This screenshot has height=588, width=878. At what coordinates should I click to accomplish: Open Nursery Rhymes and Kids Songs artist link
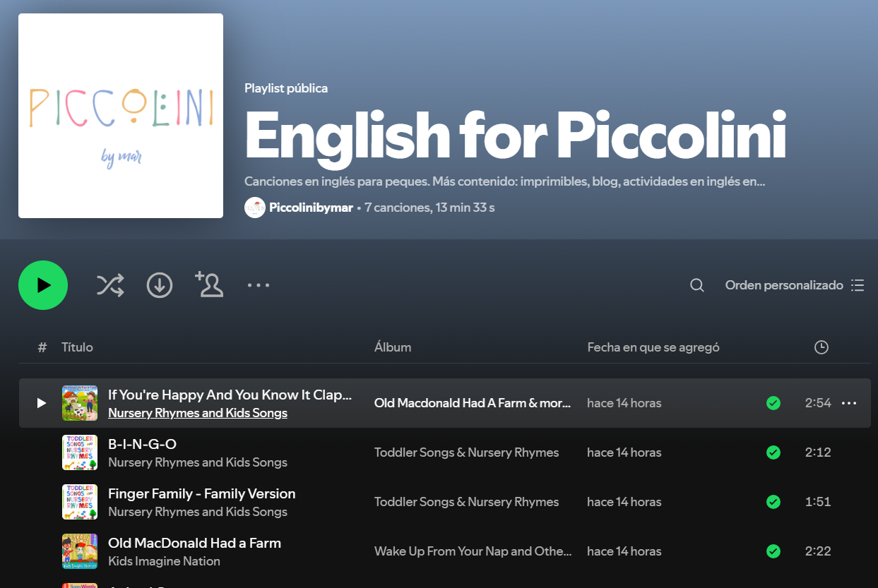click(198, 413)
